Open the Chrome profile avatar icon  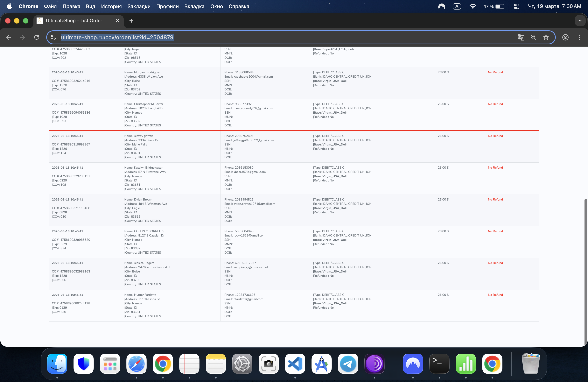click(565, 37)
